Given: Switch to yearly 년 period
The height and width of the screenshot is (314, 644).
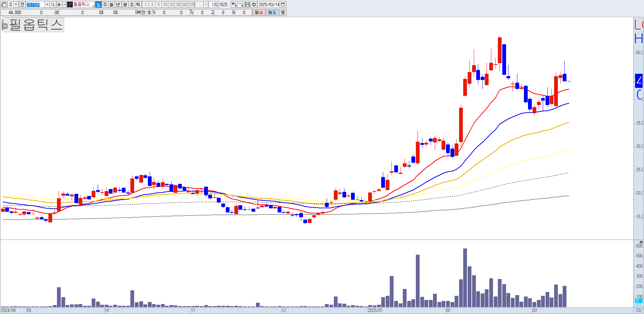Looking at the screenshot, I should (118, 4).
